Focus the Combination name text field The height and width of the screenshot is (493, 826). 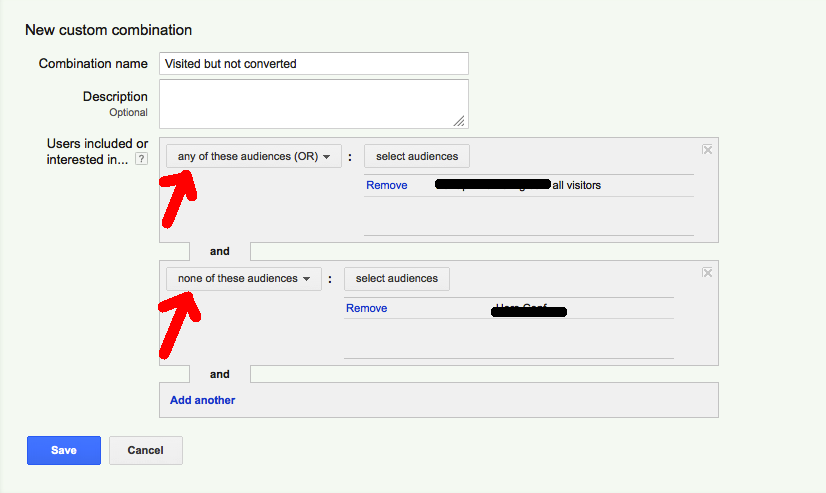pyautogui.click(x=313, y=63)
